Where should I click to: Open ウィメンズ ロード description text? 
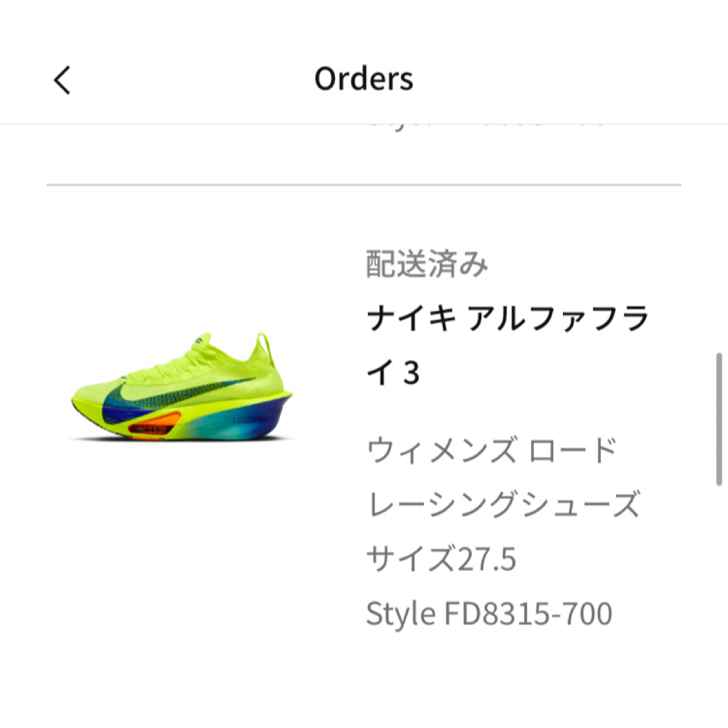click(491, 450)
